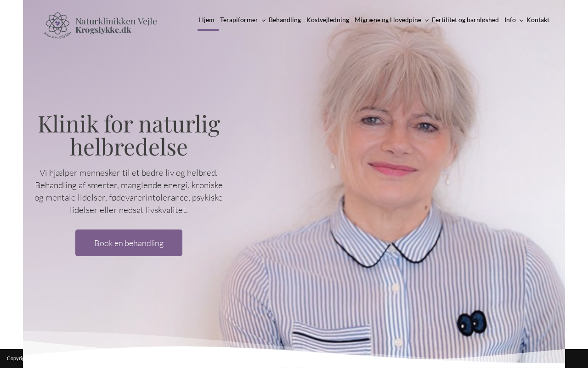Visit the Fertilitet og barnløshed page

tap(465, 20)
